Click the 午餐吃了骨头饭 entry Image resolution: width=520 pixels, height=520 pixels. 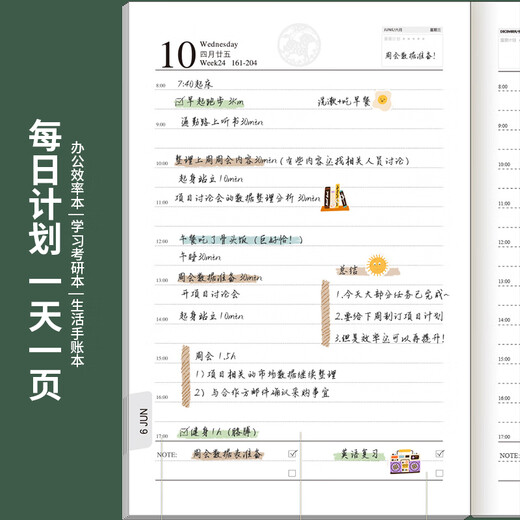(x=241, y=240)
